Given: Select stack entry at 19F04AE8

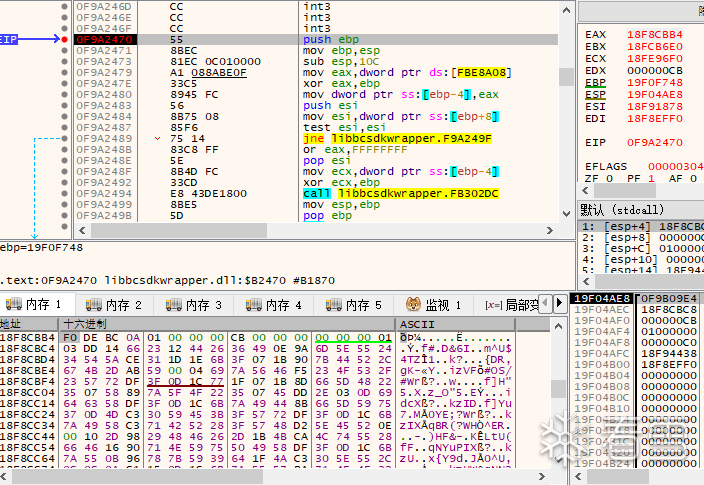Looking at the screenshot, I should [x=602, y=299].
